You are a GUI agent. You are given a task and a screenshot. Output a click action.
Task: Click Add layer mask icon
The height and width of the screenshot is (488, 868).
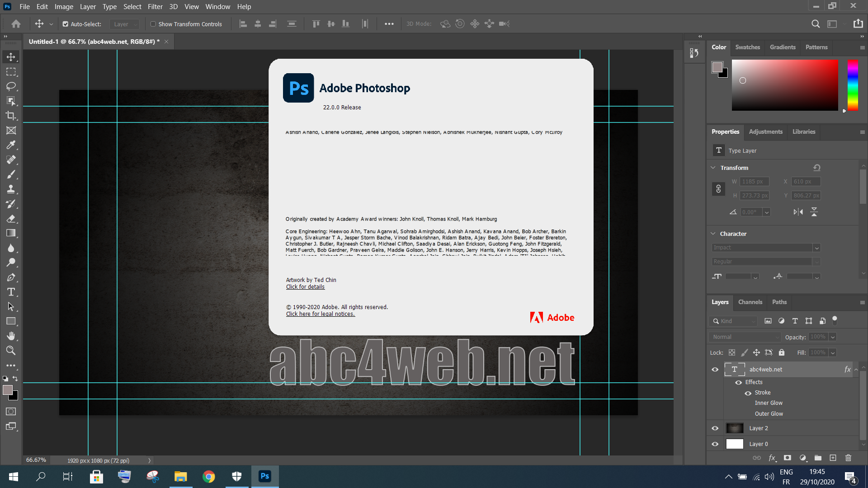pos(788,458)
